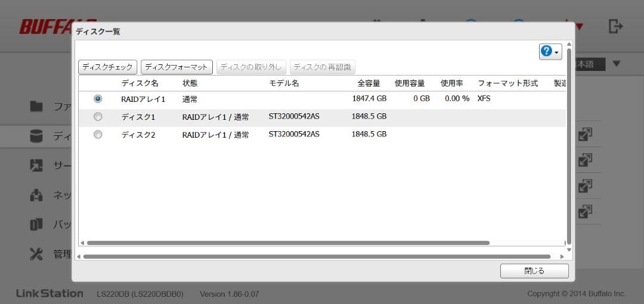The width and height of the screenshot is (644, 304).
Task: Click the 使用率 column header
Action: pos(452,83)
